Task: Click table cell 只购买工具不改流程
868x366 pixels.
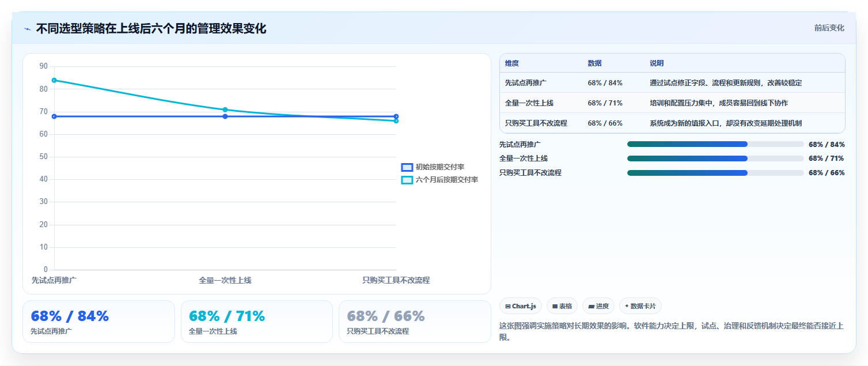Action: (x=536, y=123)
